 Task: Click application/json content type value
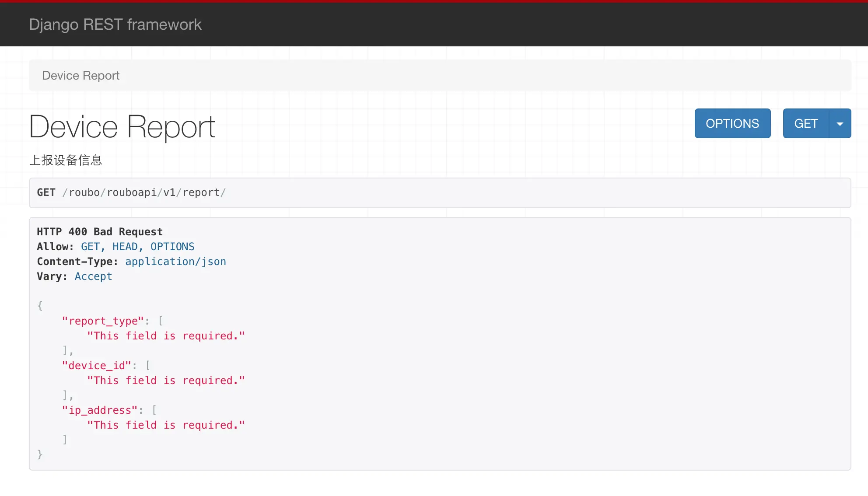pos(175,262)
